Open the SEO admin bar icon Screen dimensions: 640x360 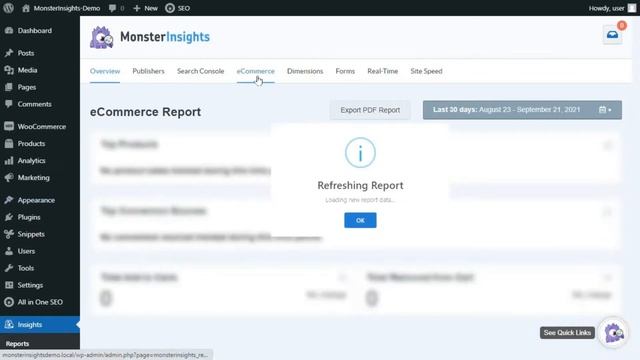[x=170, y=8]
